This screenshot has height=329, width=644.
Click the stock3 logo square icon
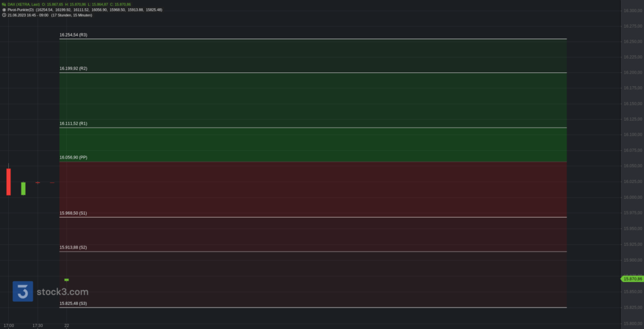[23, 291]
